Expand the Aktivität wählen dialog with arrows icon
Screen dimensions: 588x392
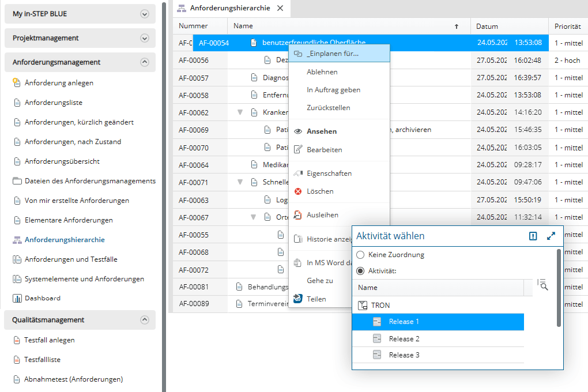point(551,236)
